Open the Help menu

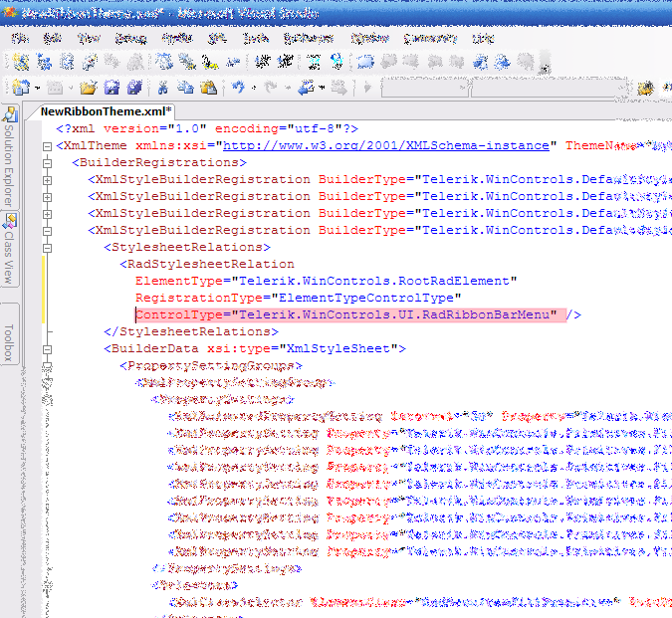483,39
